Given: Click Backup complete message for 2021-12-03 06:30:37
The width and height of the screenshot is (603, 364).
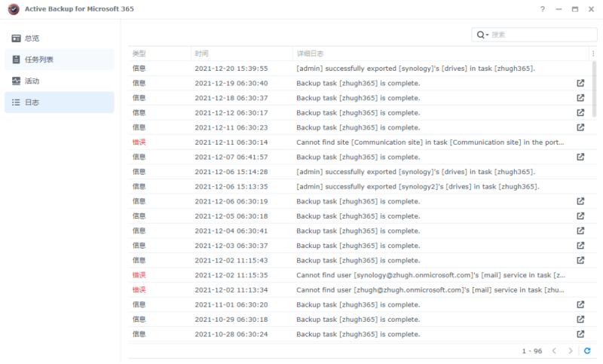Looking at the screenshot, I should pyautogui.click(x=358, y=246).
